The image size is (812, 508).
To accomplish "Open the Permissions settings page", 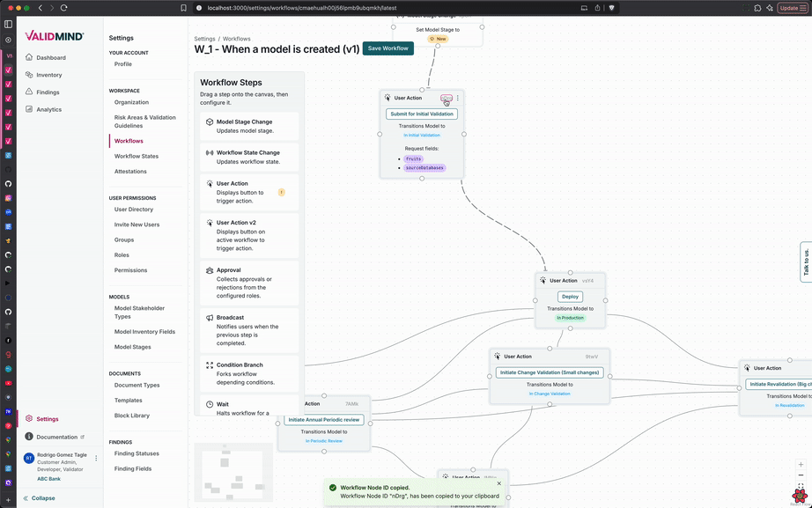I will (130, 270).
